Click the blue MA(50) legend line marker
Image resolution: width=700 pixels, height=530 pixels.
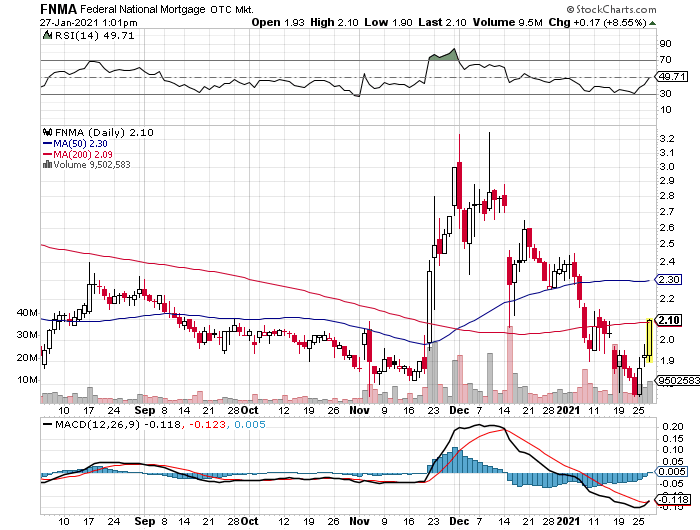(x=47, y=144)
